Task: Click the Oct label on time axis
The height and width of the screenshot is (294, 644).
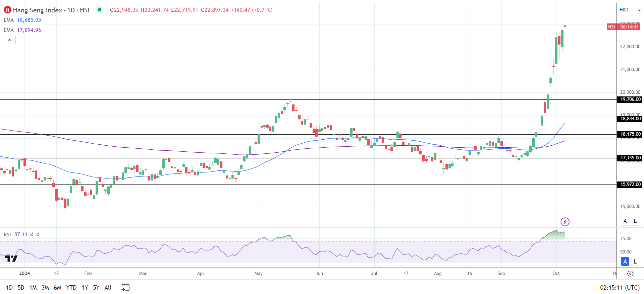Action: tap(556, 274)
